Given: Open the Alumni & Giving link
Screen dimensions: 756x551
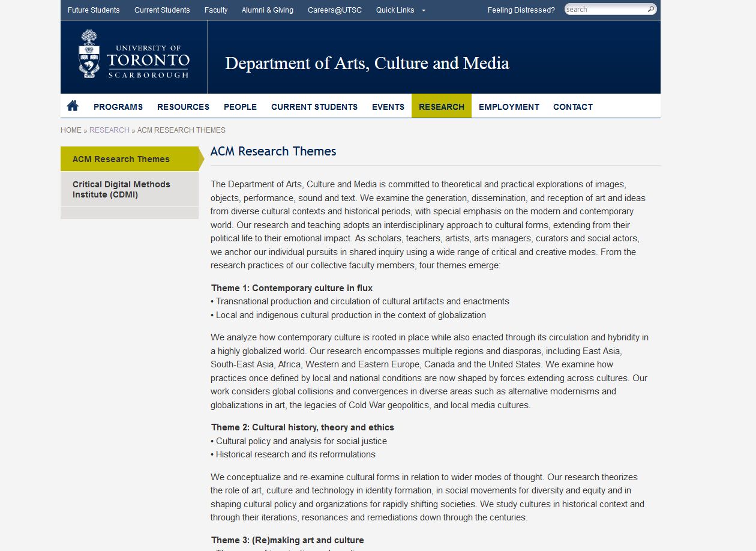Looking at the screenshot, I should pyautogui.click(x=268, y=10).
